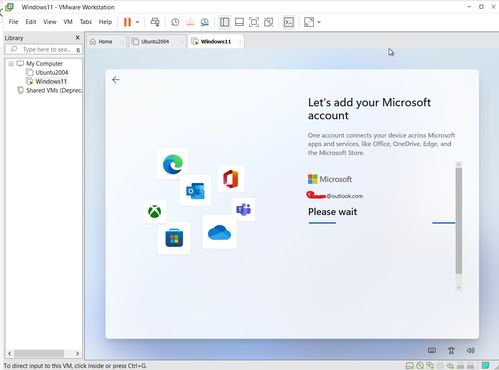
Task: Revert the VM to a snapshot
Action: pos(190,22)
